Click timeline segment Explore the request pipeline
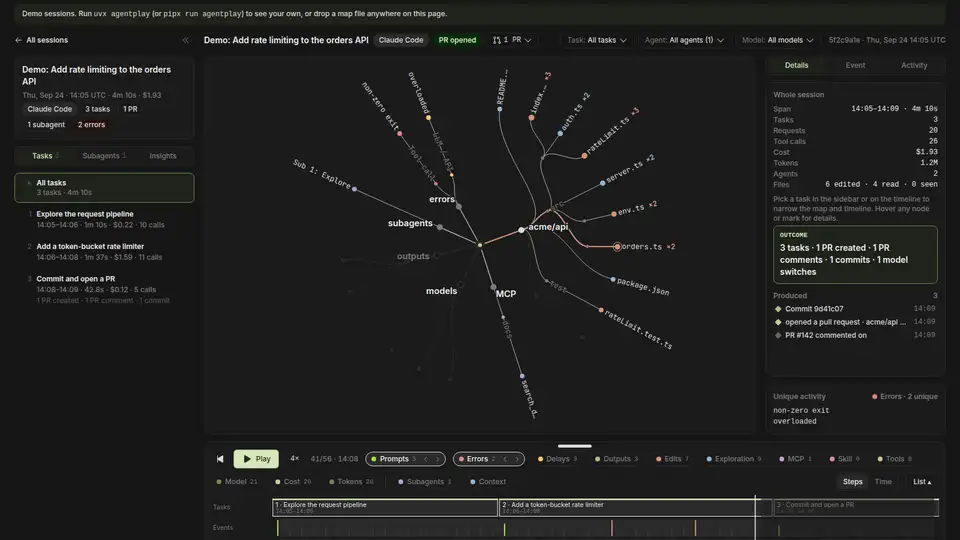 tap(385, 508)
